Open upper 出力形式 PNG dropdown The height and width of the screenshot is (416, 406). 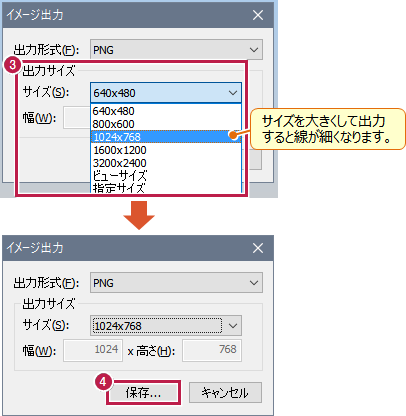pyautogui.click(x=176, y=50)
